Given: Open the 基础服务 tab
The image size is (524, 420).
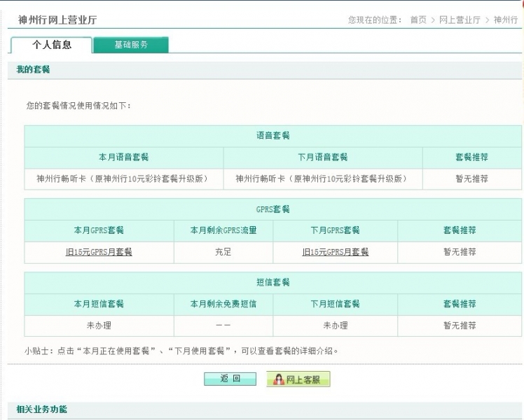Looking at the screenshot, I should pyautogui.click(x=131, y=45).
